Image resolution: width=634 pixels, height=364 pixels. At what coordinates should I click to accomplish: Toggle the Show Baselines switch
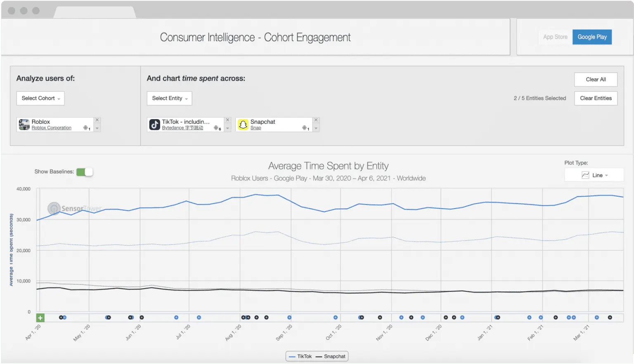[85, 172]
